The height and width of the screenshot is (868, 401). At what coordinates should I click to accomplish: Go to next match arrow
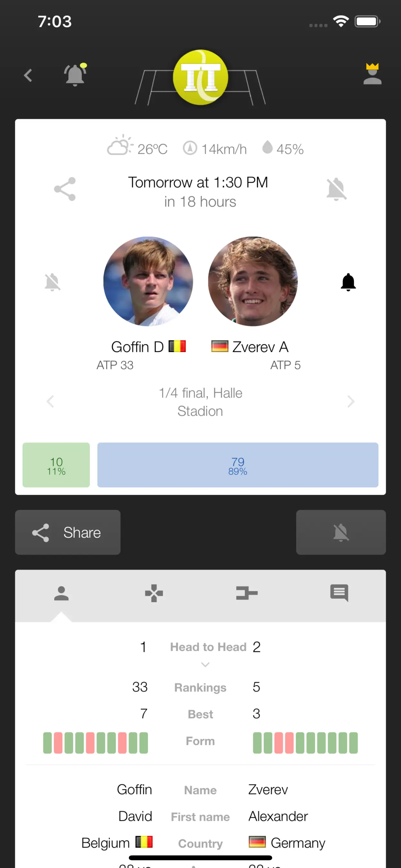tap(351, 401)
